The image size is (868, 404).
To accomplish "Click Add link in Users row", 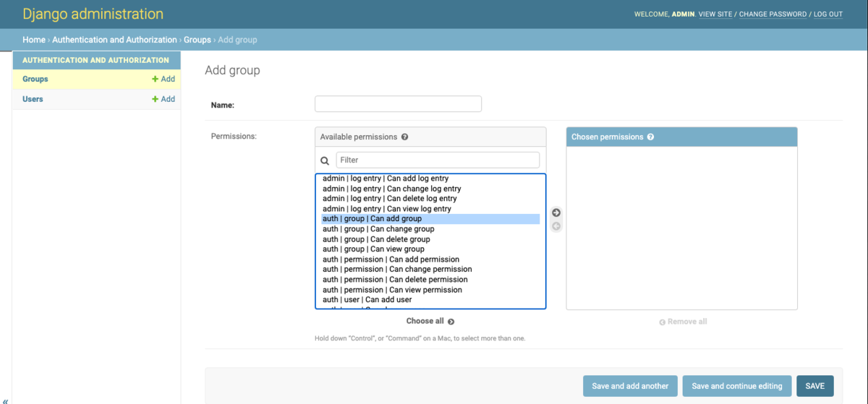I will coord(163,99).
